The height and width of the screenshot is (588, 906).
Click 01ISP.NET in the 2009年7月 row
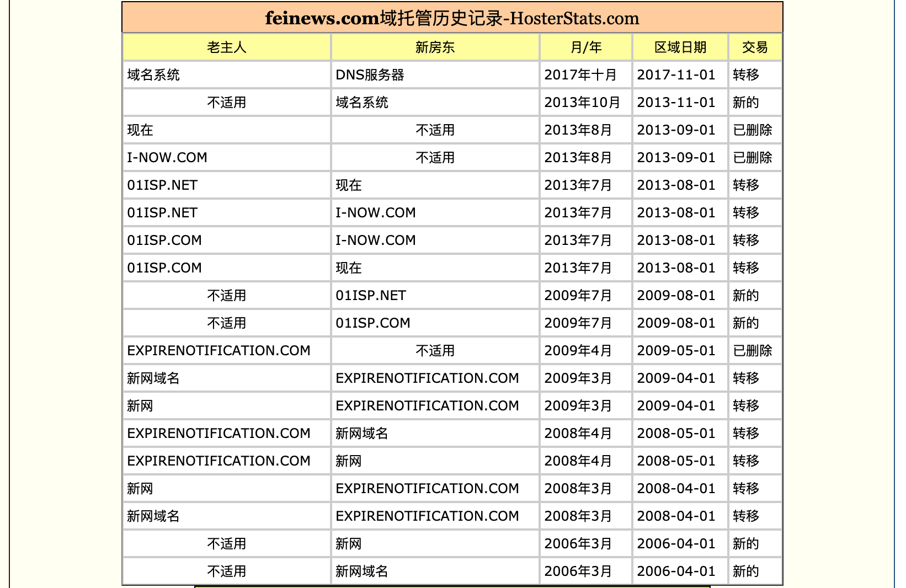(371, 296)
